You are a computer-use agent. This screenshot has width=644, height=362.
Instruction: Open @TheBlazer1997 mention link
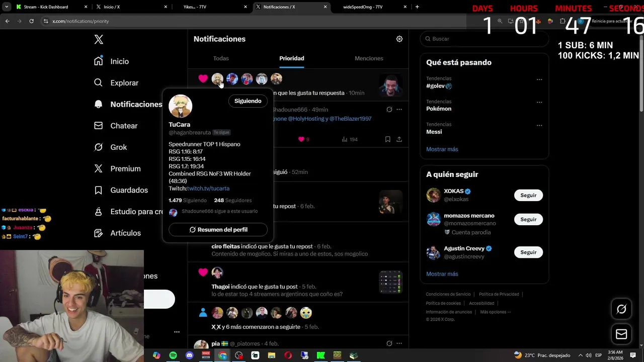(351, 119)
